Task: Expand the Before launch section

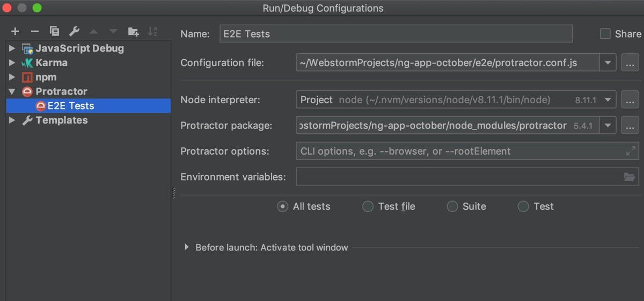Action: 186,247
